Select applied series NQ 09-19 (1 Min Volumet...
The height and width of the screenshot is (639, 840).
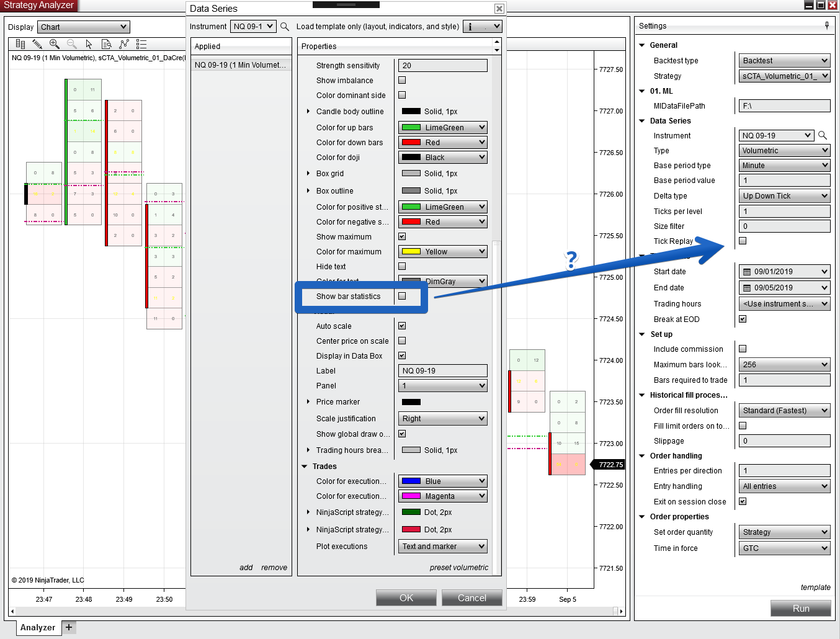tap(241, 65)
